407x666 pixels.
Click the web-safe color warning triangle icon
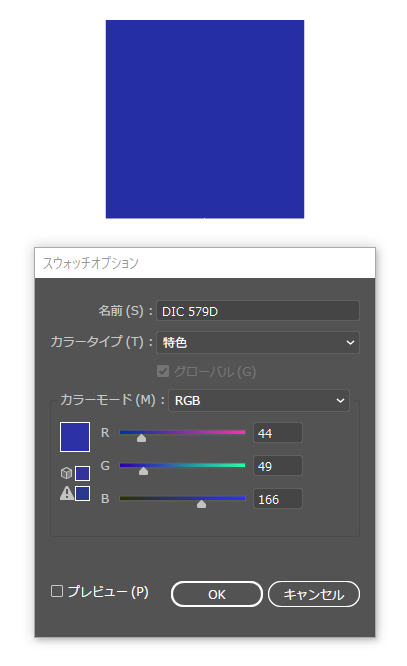coord(67,493)
